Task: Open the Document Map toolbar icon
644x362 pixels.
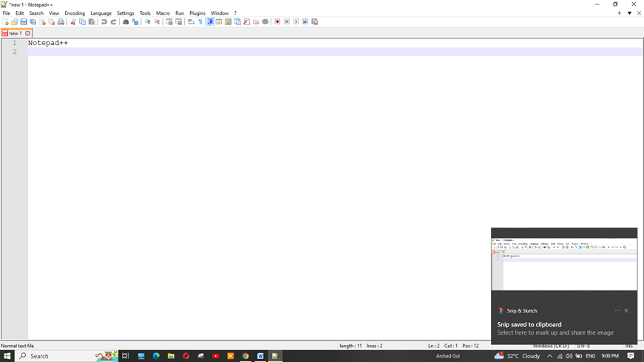Action: pyautogui.click(x=228, y=21)
